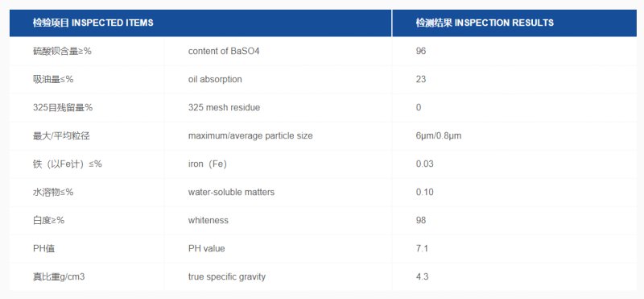The image size is (644, 299).
Task: Select the 'oil absorption' text cell
Action: coord(215,79)
